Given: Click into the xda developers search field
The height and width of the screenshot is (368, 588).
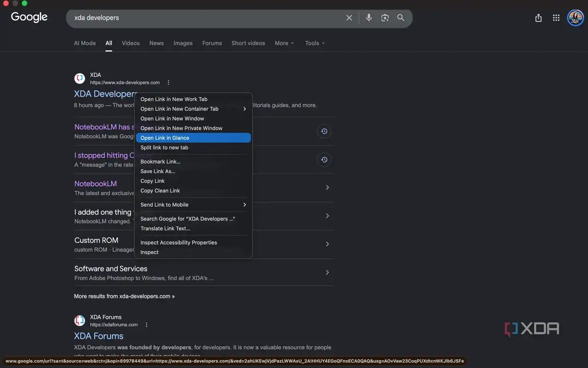Looking at the screenshot, I should pyautogui.click(x=206, y=18).
